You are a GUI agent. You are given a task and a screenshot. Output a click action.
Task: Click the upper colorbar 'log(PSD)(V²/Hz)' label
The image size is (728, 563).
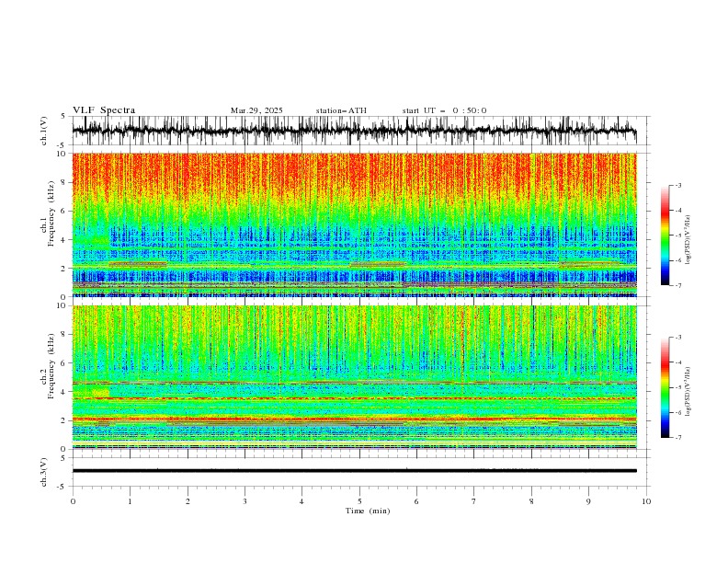[x=688, y=239]
